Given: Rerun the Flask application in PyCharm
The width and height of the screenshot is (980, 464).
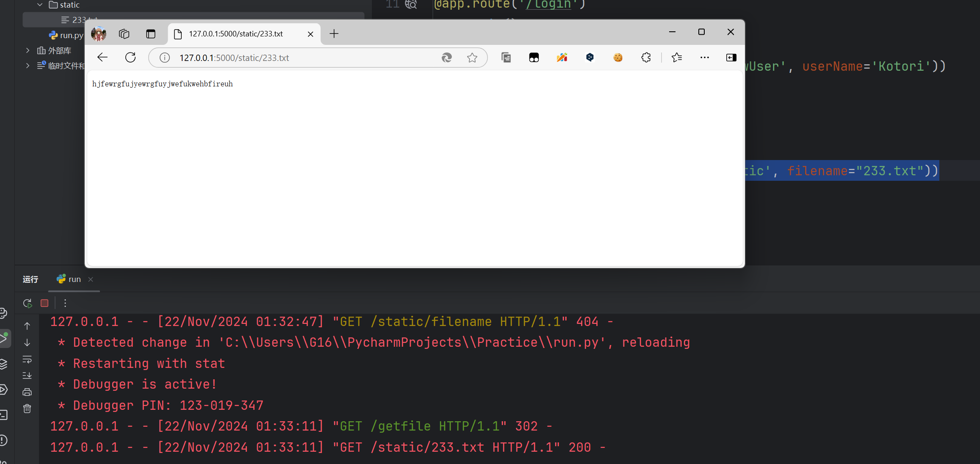Looking at the screenshot, I should 27,303.
